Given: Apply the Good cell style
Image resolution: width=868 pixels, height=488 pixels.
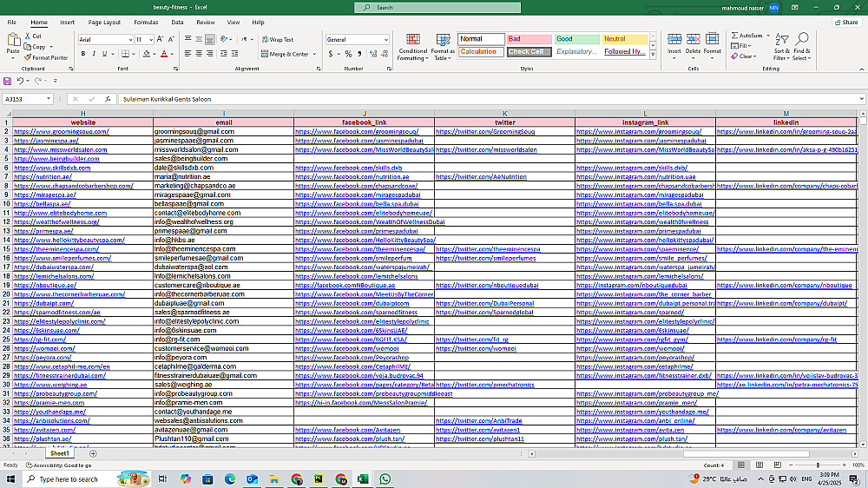Looking at the screenshot, I should 577,39.
